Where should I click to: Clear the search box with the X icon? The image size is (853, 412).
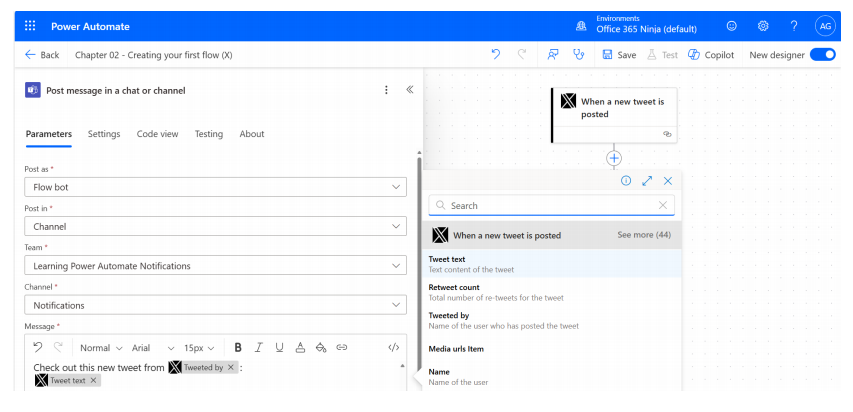click(663, 205)
